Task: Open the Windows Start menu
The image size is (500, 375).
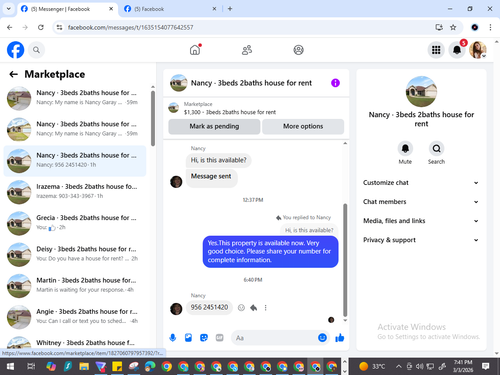Action: [x=10, y=367]
